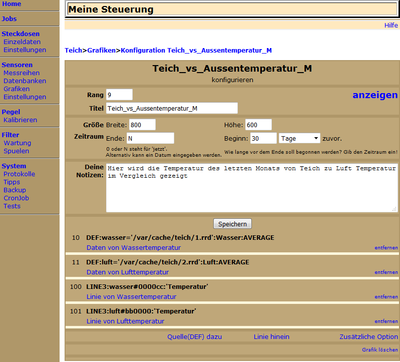Click Linie hinein link

coord(271,337)
